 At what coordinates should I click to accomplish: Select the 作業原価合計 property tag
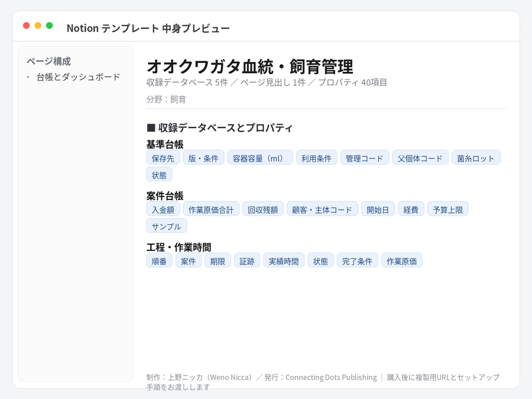211,209
